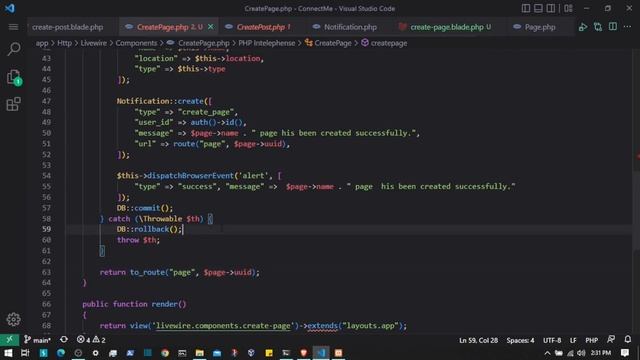This screenshot has width=640, height=360.
Task: Open Customize Layout button in title bar
Action: pos(569,8)
